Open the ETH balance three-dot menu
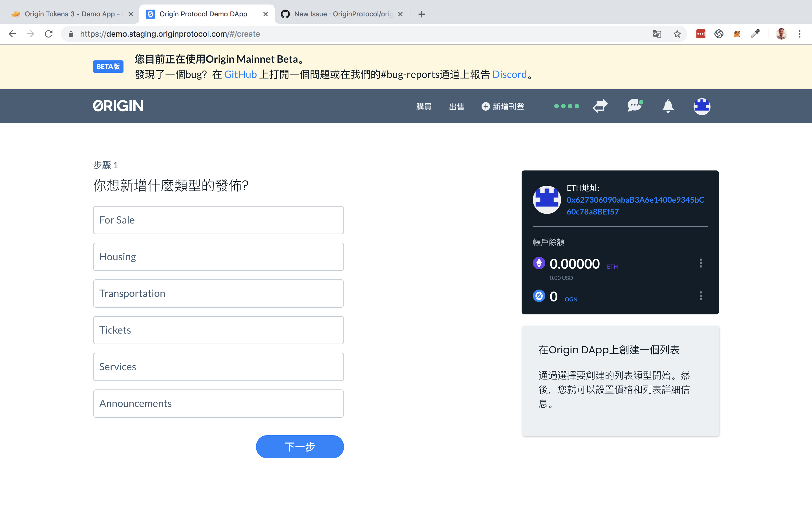Image resolution: width=812 pixels, height=508 pixels. tap(701, 263)
